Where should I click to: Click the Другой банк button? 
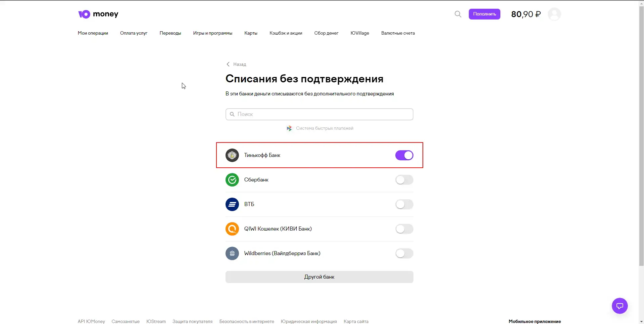pos(319,277)
